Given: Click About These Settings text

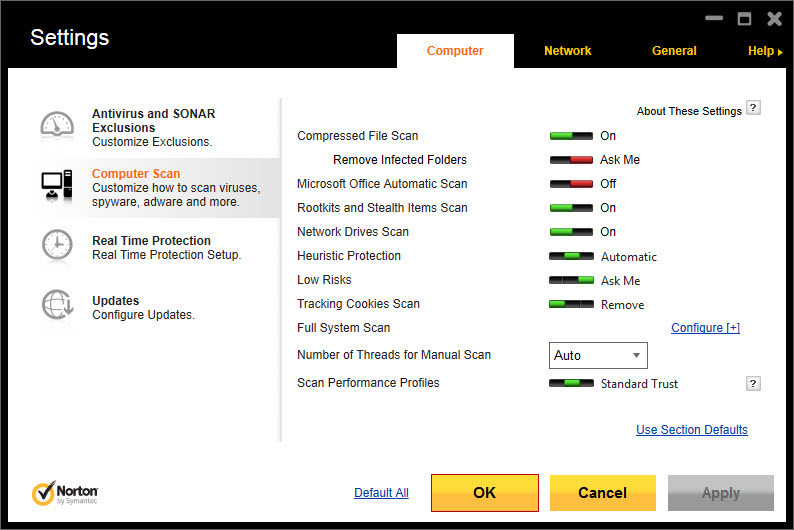Looking at the screenshot, I should [689, 111].
